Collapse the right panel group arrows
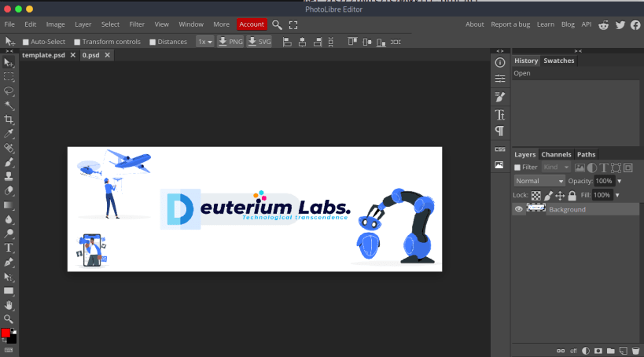This screenshot has width=644, height=357. click(578, 51)
